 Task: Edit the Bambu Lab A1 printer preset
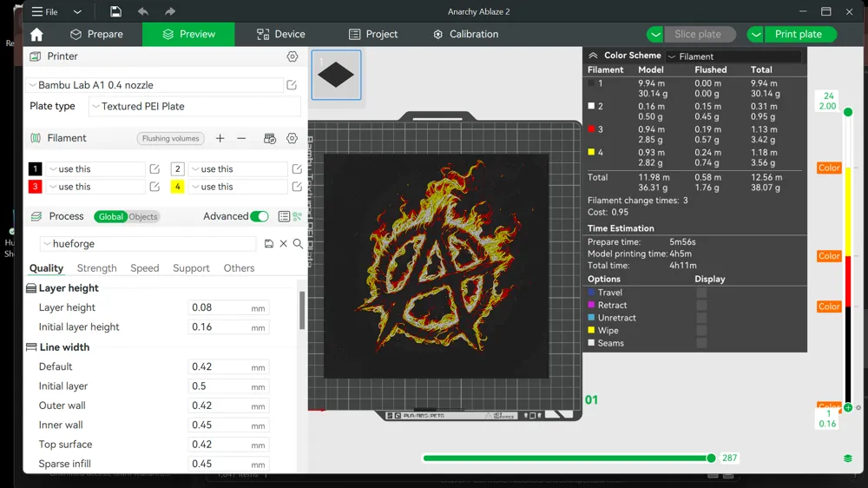tap(292, 85)
